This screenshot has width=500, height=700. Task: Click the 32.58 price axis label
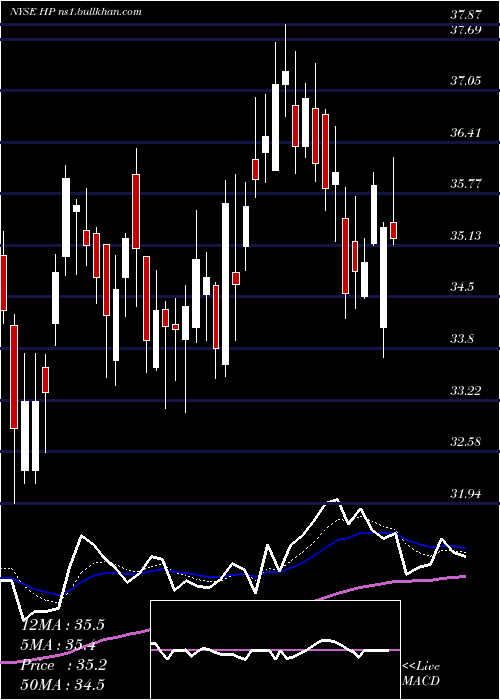pos(466,442)
